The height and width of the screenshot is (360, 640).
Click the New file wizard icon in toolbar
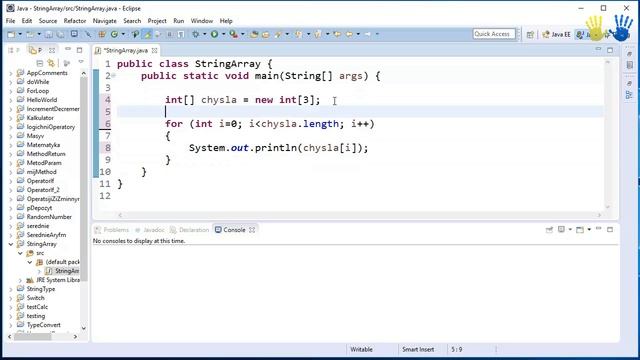coord(11,34)
